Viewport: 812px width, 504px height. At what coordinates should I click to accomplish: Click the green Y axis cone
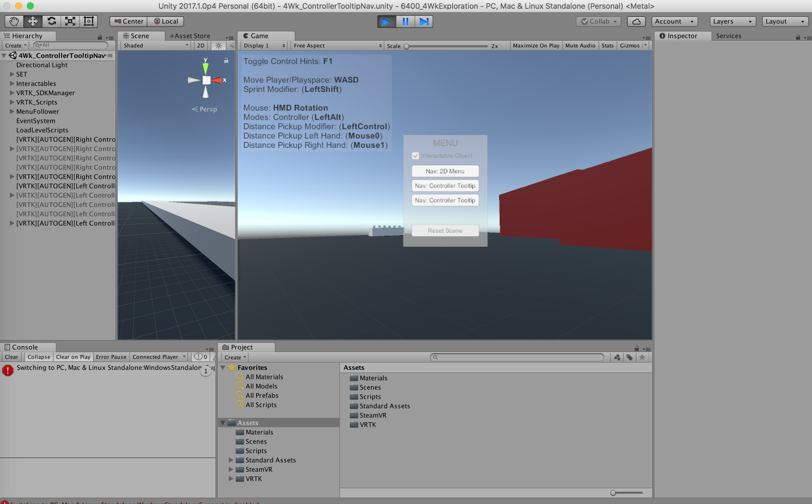coord(206,68)
